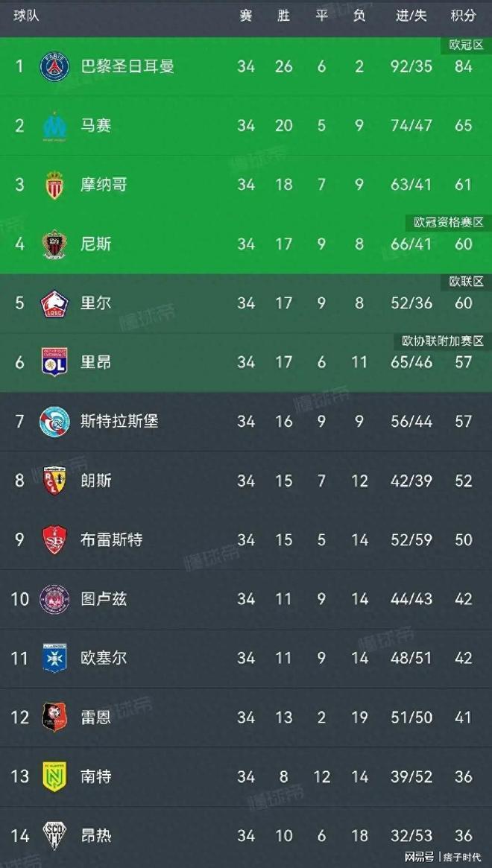This screenshot has width=492, height=868.
Task: Click the 图卢兹 team name
Action: pyautogui.click(x=104, y=599)
